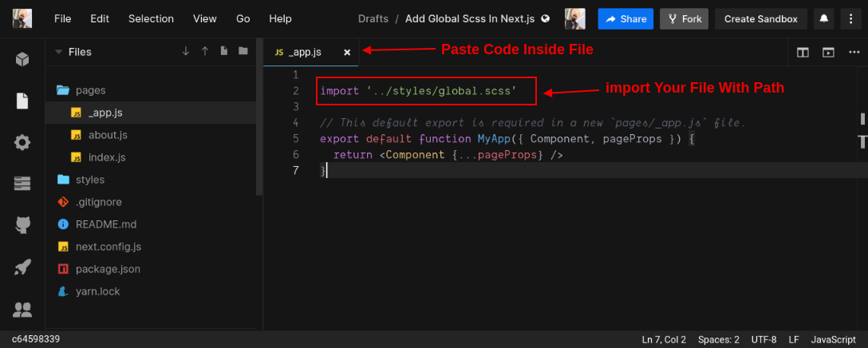Open the notifications bell

(x=824, y=19)
